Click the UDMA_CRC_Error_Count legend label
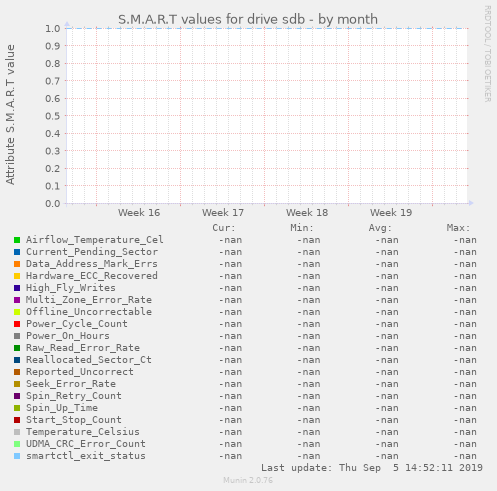 pos(86,444)
